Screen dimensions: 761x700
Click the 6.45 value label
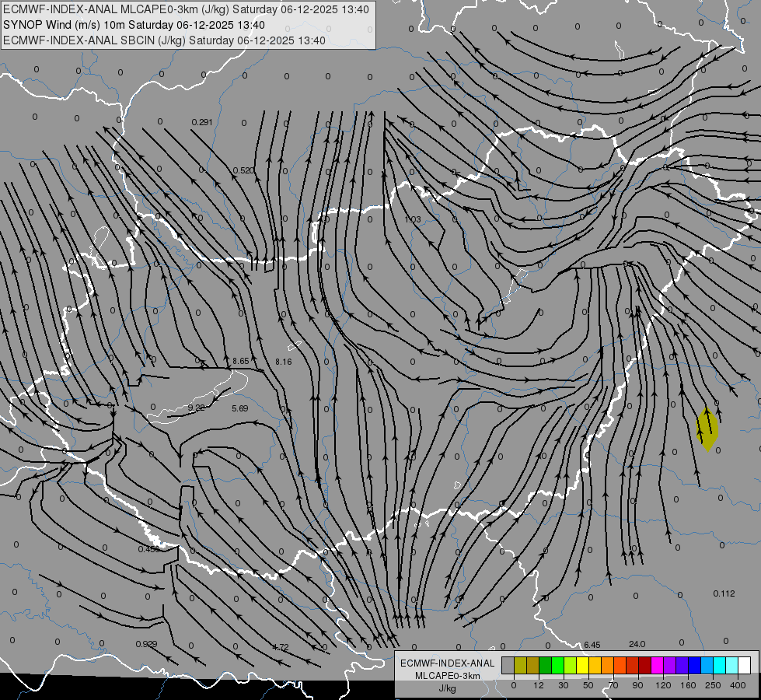click(x=592, y=645)
